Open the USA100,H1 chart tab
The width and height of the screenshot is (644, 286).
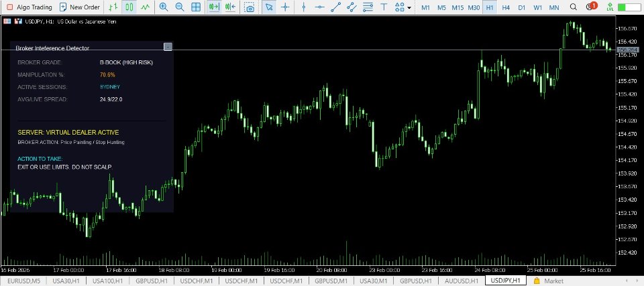point(107,281)
